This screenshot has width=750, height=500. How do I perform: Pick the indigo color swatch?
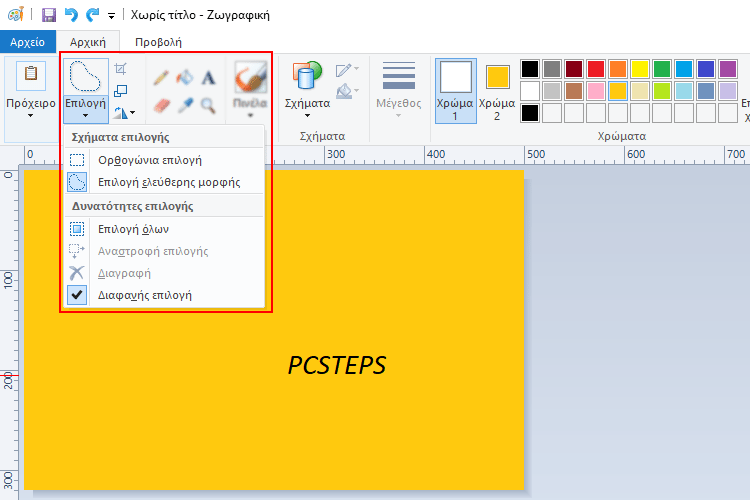point(706,69)
